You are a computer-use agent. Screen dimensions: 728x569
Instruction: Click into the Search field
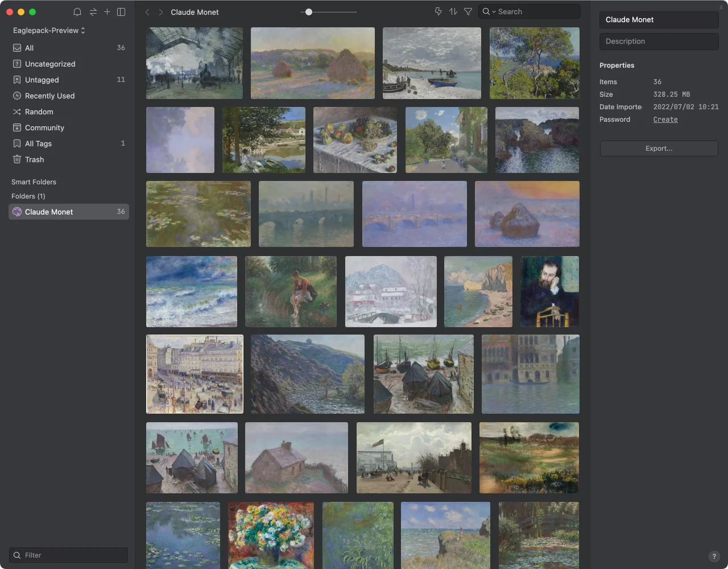pyautogui.click(x=530, y=11)
